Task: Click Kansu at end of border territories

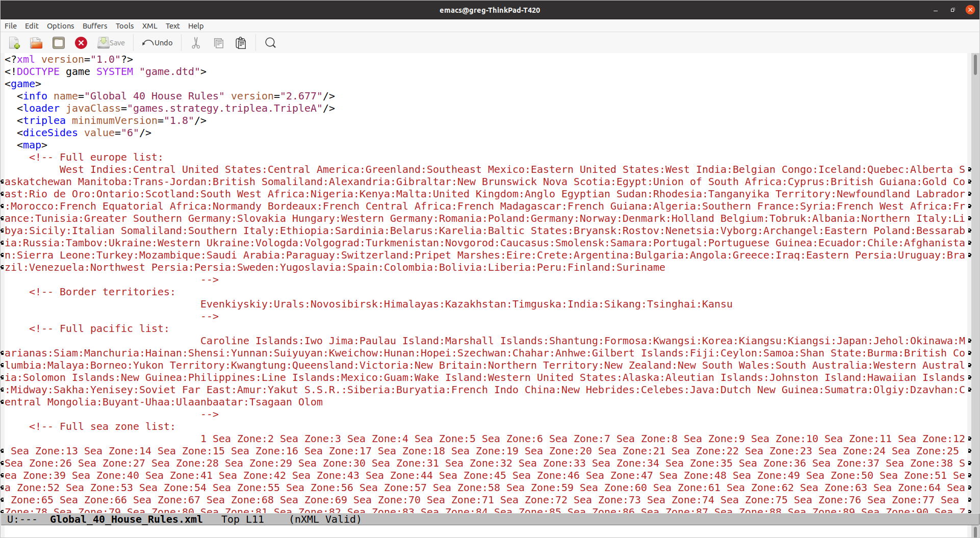Action: coord(717,304)
